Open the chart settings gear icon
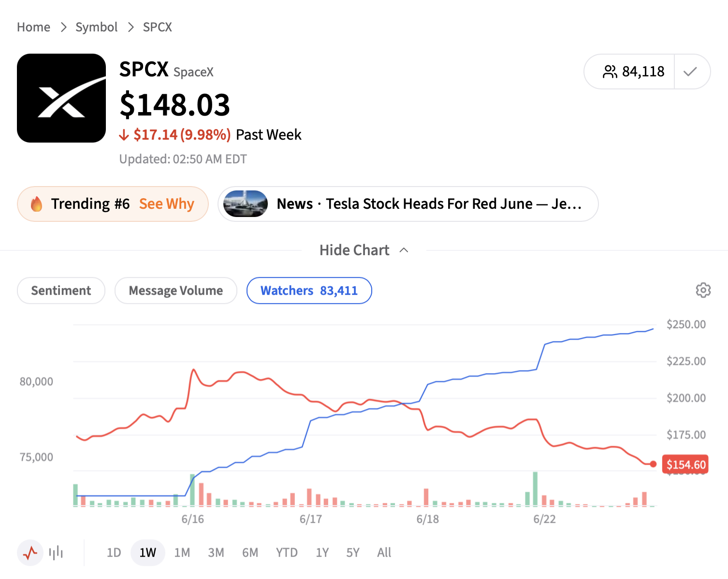 703,290
